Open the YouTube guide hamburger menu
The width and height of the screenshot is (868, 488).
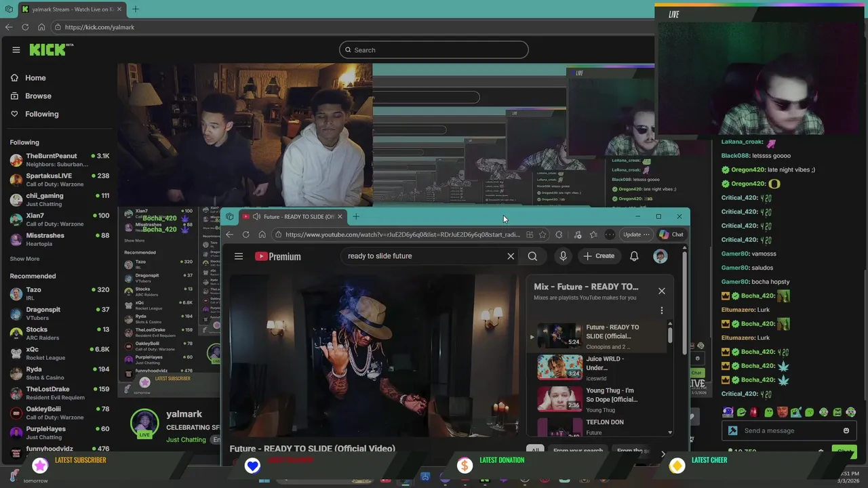tap(239, 256)
